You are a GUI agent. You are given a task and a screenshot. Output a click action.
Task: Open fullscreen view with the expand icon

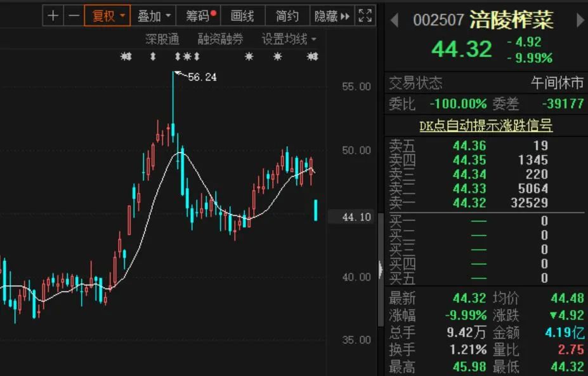click(x=363, y=15)
